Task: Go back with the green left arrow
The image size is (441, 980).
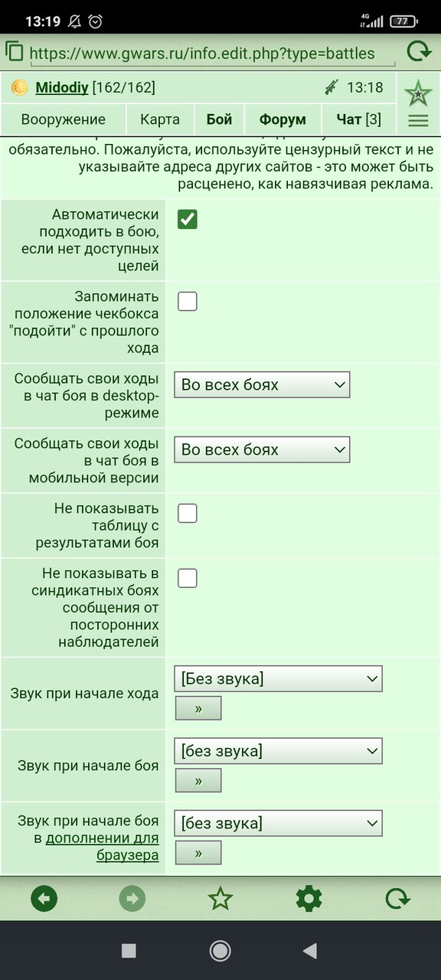Action: coord(44,898)
